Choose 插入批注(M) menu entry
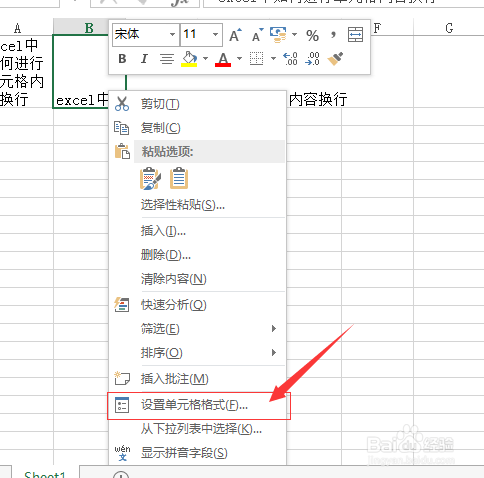 [x=197, y=379]
